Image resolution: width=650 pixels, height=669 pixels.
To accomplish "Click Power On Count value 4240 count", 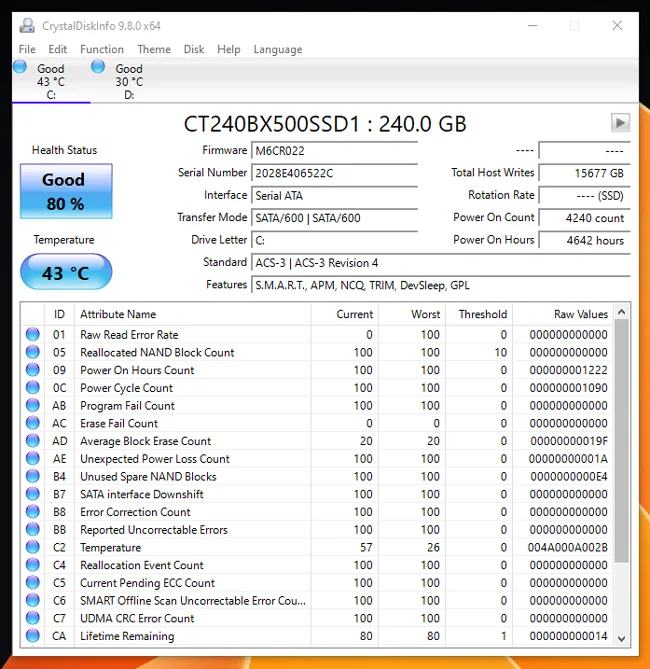I will point(584,218).
